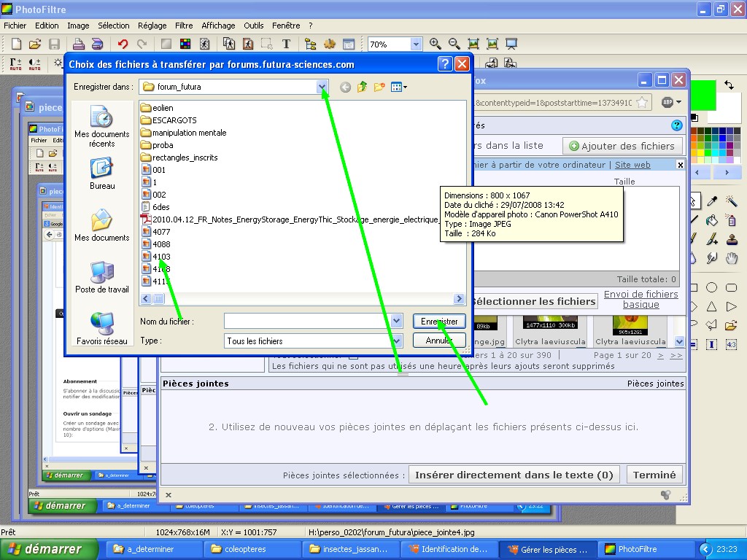The height and width of the screenshot is (560, 747).
Task: Open the view mode menu in the dialog
Action: (x=399, y=87)
